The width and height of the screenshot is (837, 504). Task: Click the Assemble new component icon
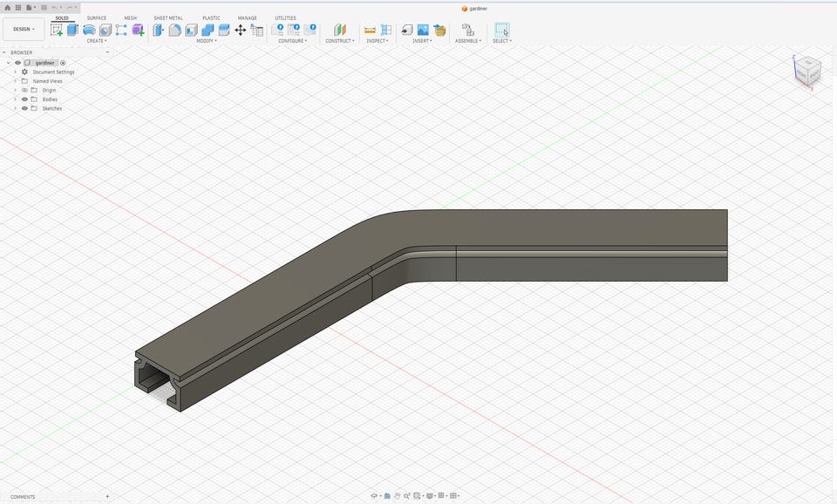(x=467, y=30)
